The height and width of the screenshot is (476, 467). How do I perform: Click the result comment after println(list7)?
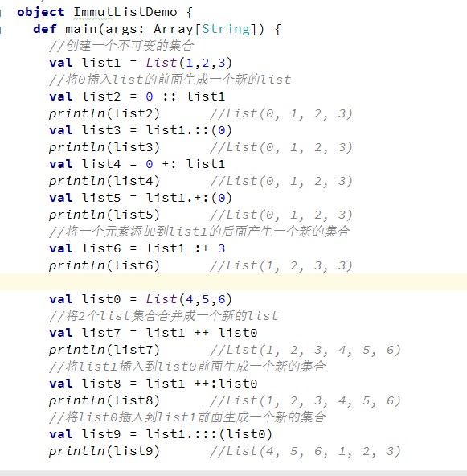coord(305,350)
